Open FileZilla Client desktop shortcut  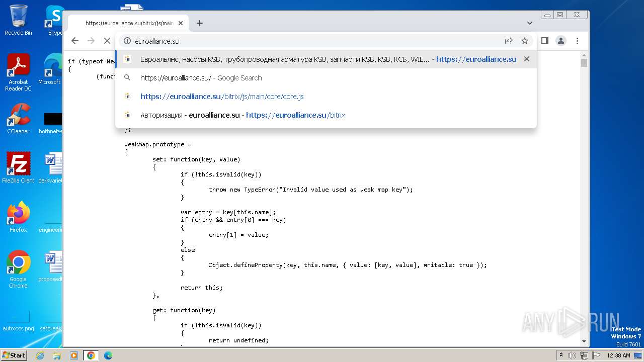click(x=18, y=167)
